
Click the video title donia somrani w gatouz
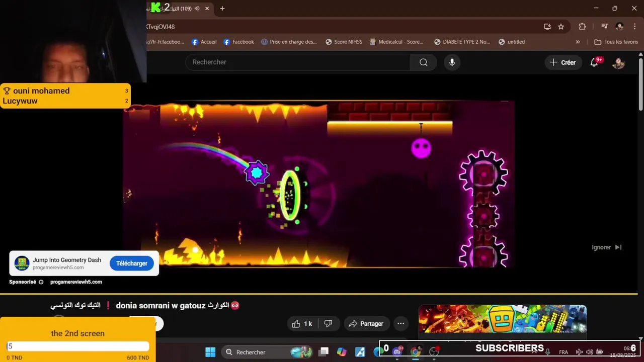point(145,306)
